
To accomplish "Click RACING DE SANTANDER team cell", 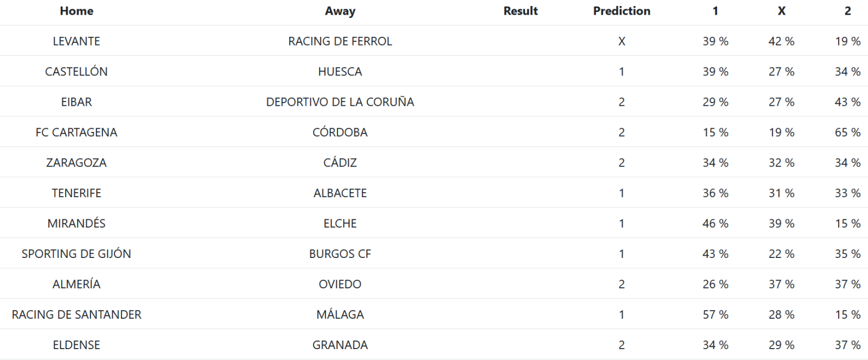I will [76, 315].
